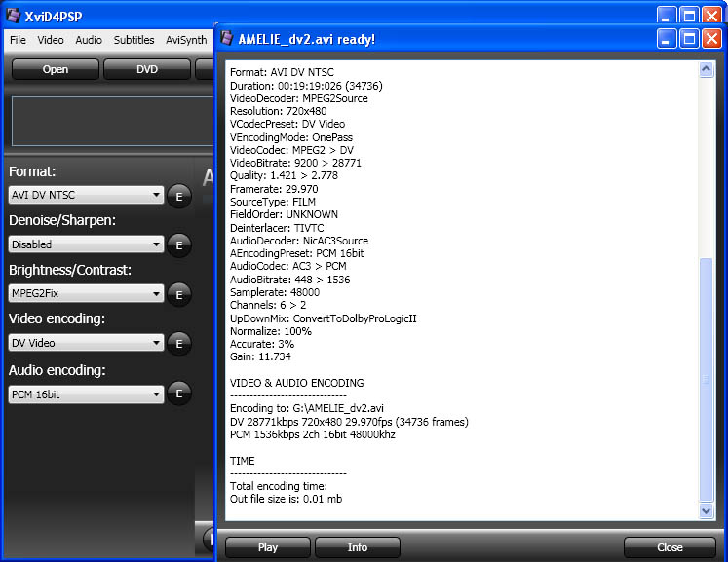Click the 'AudioDecoder: NicAC3Source' log line
Screen dimensions: 728x562
click(x=299, y=241)
